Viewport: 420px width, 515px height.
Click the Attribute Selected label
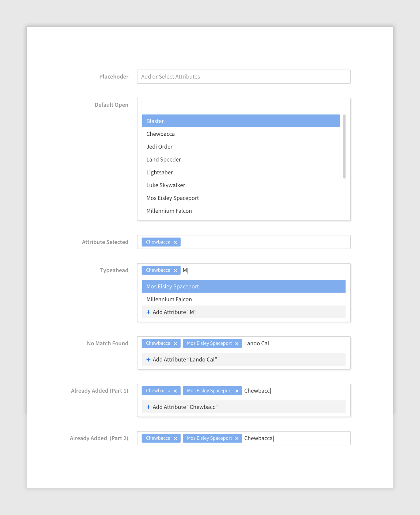[105, 242]
